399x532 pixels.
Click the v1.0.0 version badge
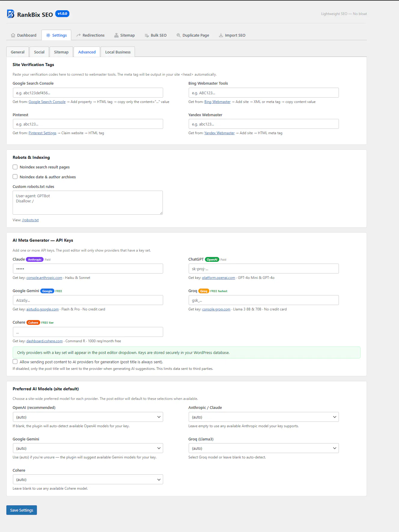pyautogui.click(x=62, y=14)
